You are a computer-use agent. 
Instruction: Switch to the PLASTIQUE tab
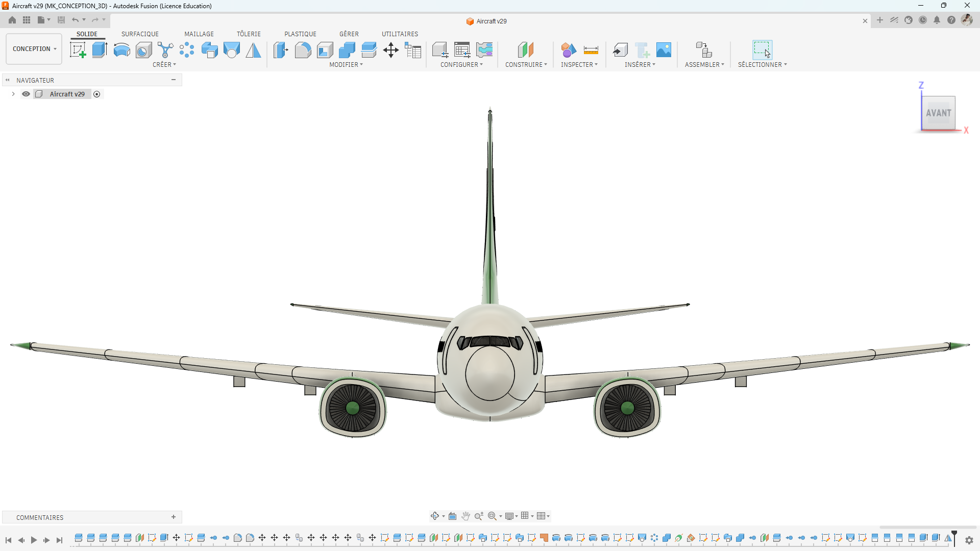pyautogui.click(x=300, y=34)
